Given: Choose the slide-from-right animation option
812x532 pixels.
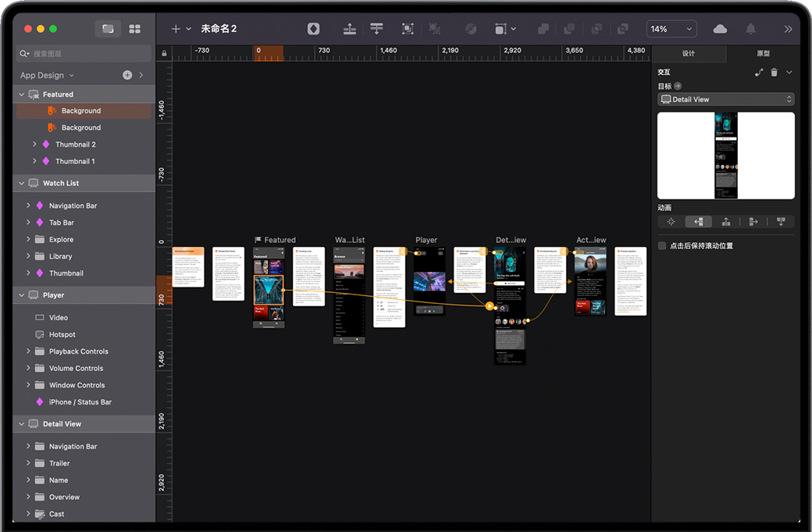Looking at the screenshot, I should pyautogui.click(x=698, y=222).
